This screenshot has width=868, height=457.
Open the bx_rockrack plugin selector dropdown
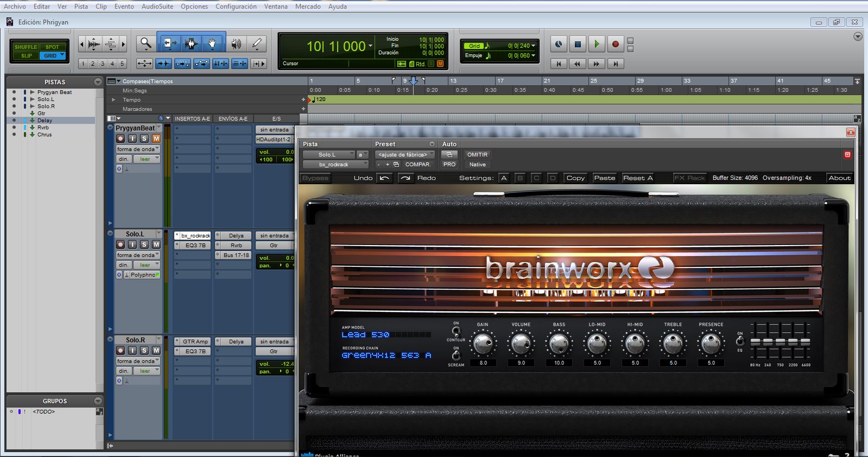(x=335, y=164)
